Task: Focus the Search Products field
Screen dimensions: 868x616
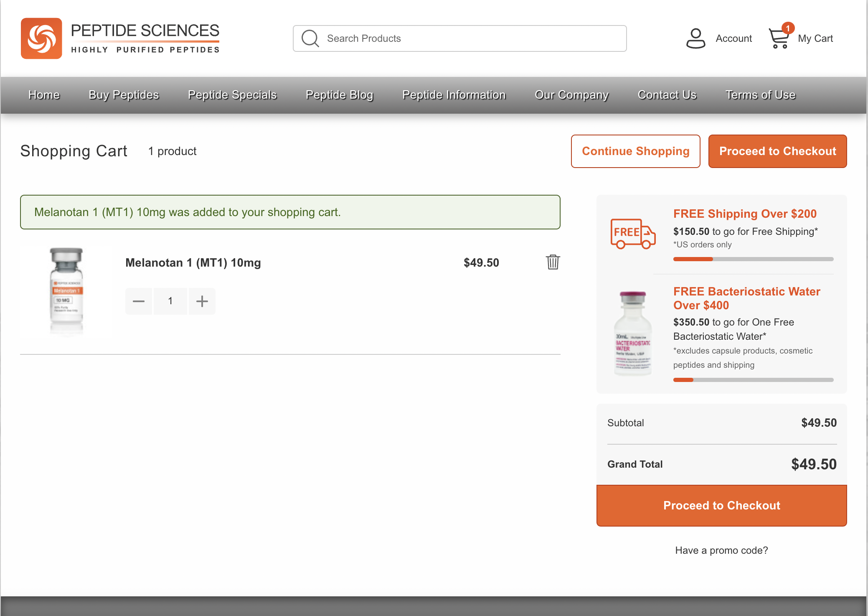Action: 460,38
